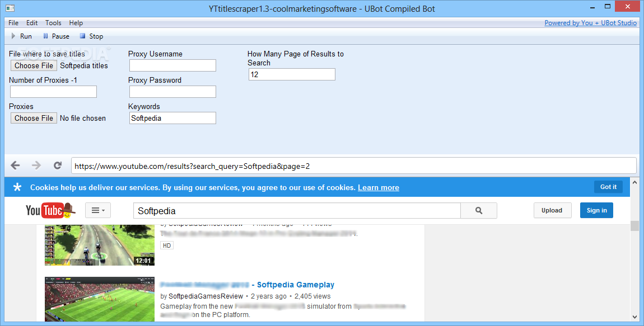This screenshot has height=326, width=644.
Task: Choose file for saving titles
Action: tap(34, 65)
